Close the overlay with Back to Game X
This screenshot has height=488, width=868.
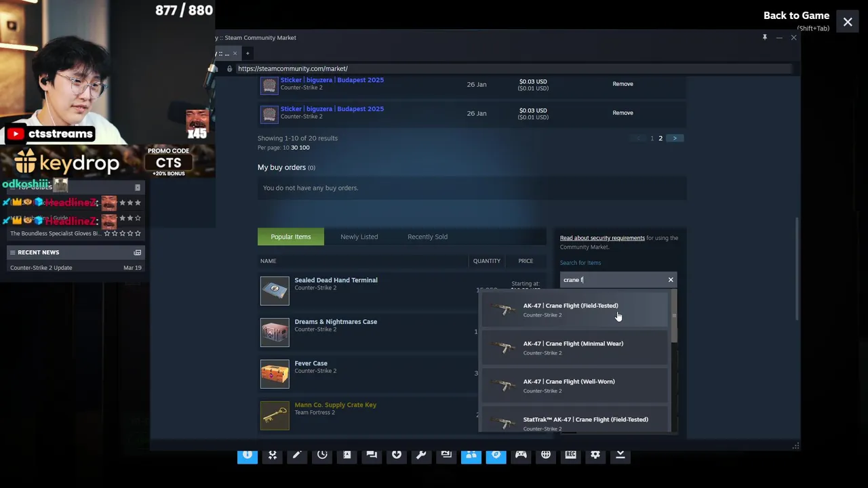pyautogui.click(x=848, y=22)
